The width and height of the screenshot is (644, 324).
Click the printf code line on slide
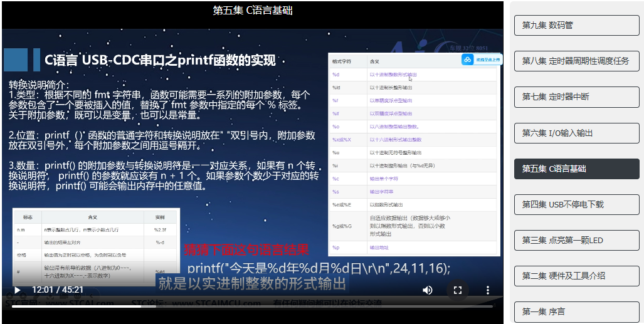click(319, 269)
